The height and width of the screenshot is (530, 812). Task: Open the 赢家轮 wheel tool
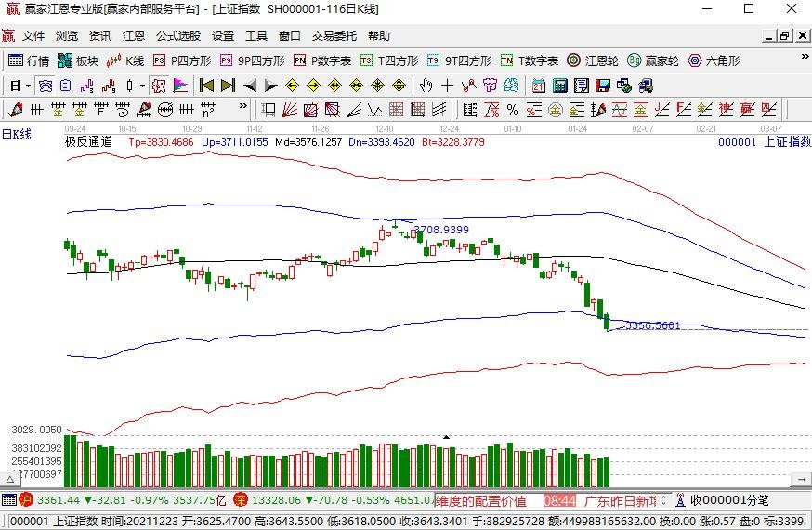click(x=652, y=60)
